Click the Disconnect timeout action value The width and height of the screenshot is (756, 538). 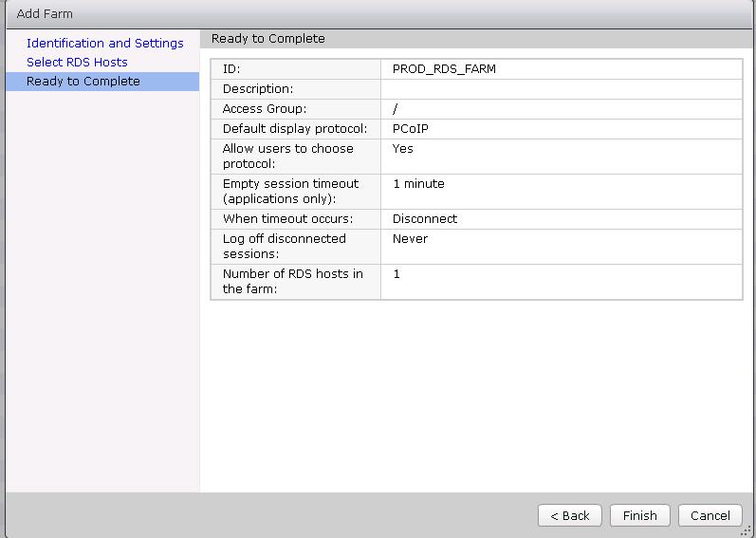click(x=424, y=218)
